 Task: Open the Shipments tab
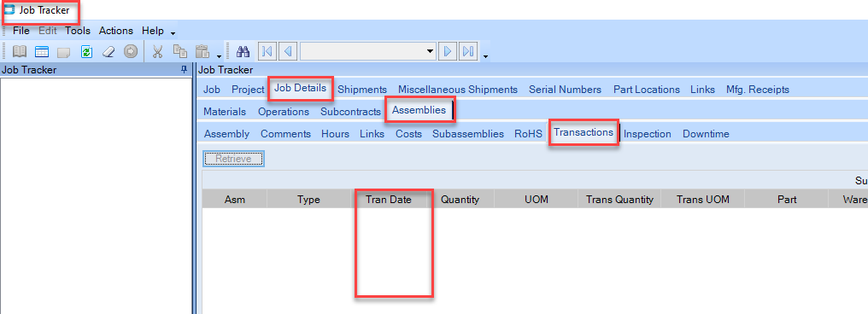[362, 90]
